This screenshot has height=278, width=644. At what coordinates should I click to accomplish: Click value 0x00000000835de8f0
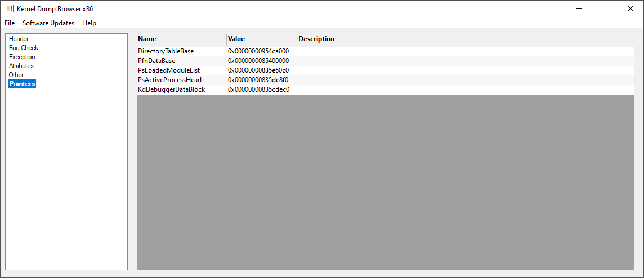point(259,80)
